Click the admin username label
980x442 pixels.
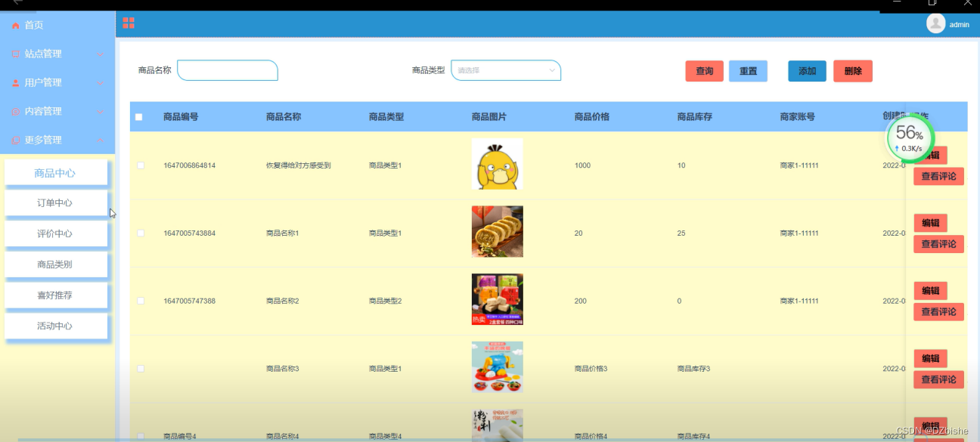point(960,25)
